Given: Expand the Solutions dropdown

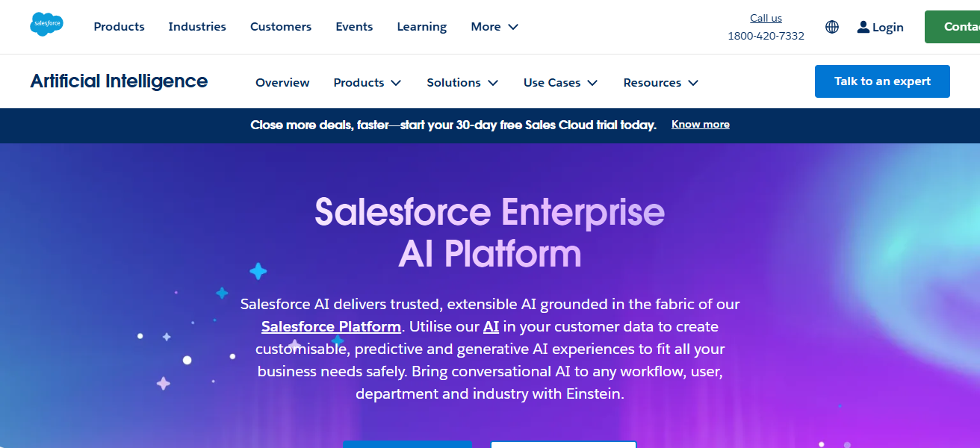Looking at the screenshot, I should tap(462, 82).
